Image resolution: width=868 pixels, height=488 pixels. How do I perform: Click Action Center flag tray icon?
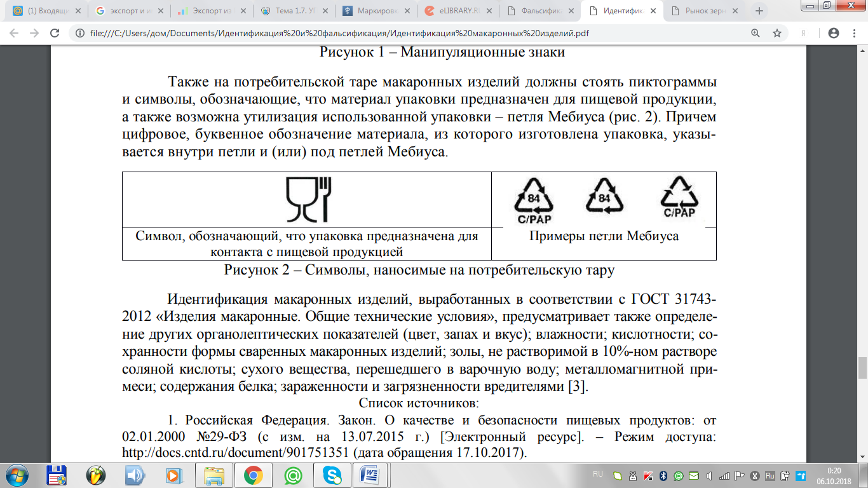pyautogui.click(x=740, y=475)
